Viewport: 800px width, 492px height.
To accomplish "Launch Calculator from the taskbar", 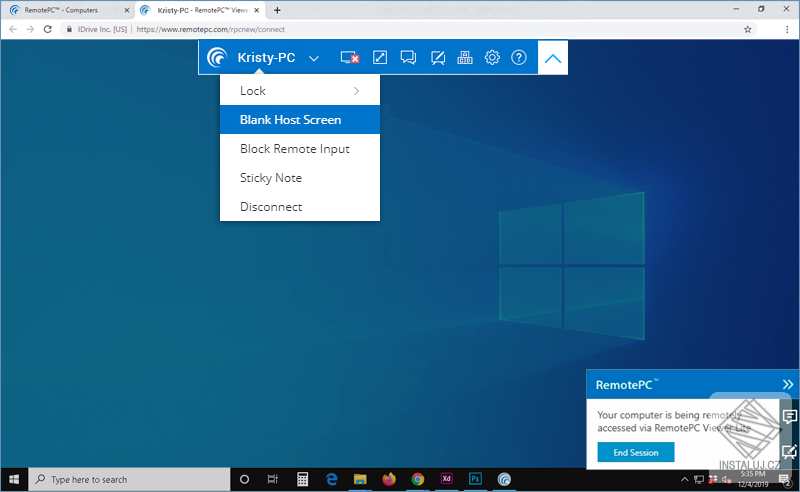I will pos(302,479).
